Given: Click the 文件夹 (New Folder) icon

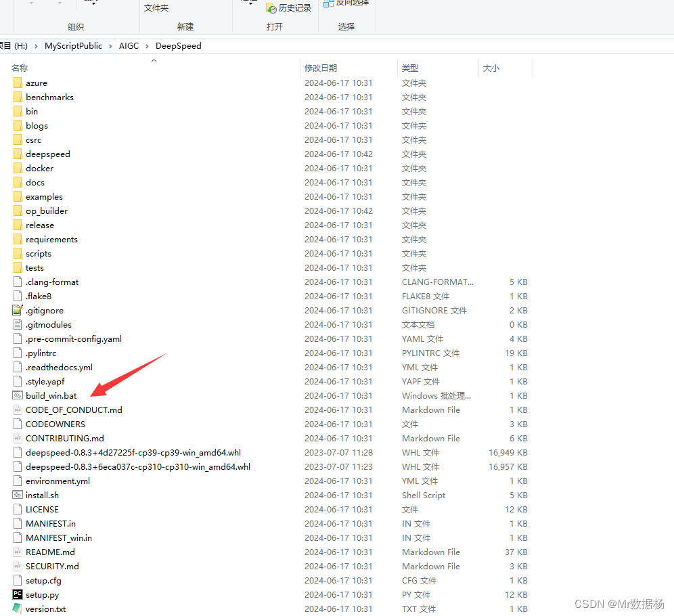Looking at the screenshot, I should coord(155,8).
